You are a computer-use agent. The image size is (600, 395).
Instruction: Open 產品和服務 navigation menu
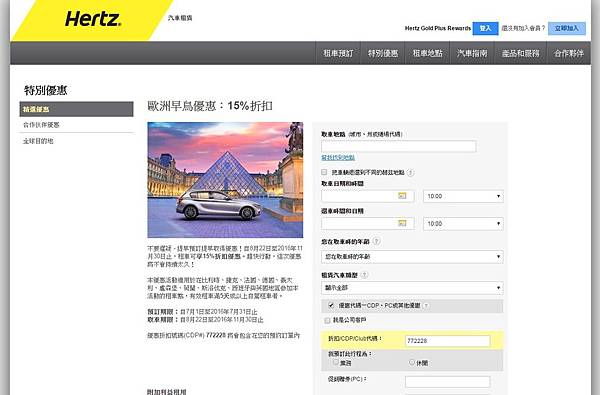[x=520, y=53]
